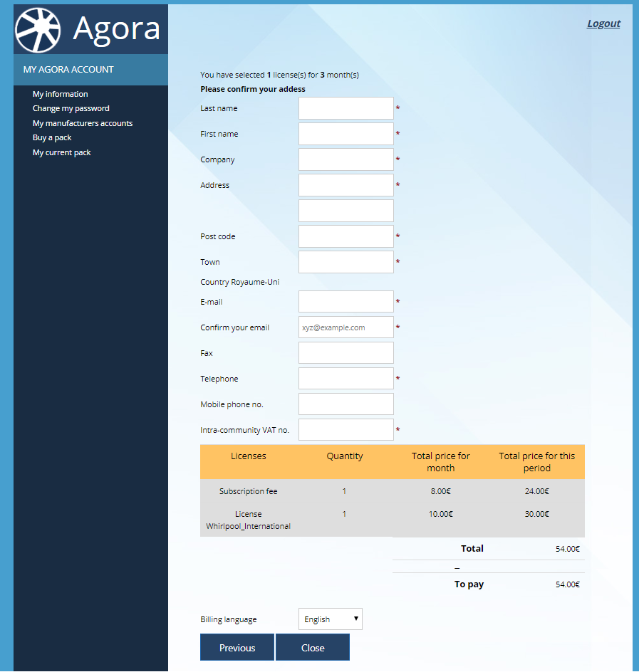This screenshot has height=672, width=639.
Task: Click the MY AGORA ACCOUNT header
Action: point(68,70)
